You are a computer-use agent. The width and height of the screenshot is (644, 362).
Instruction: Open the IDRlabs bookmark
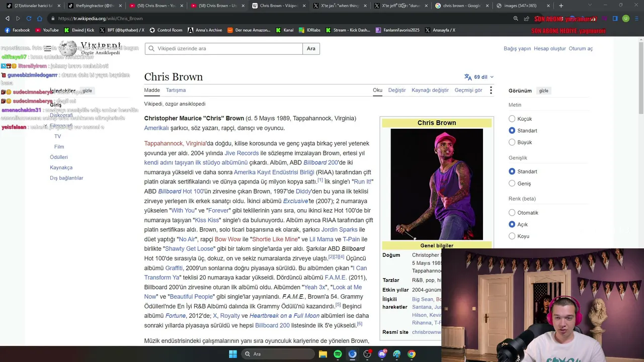tap(309, 30)
